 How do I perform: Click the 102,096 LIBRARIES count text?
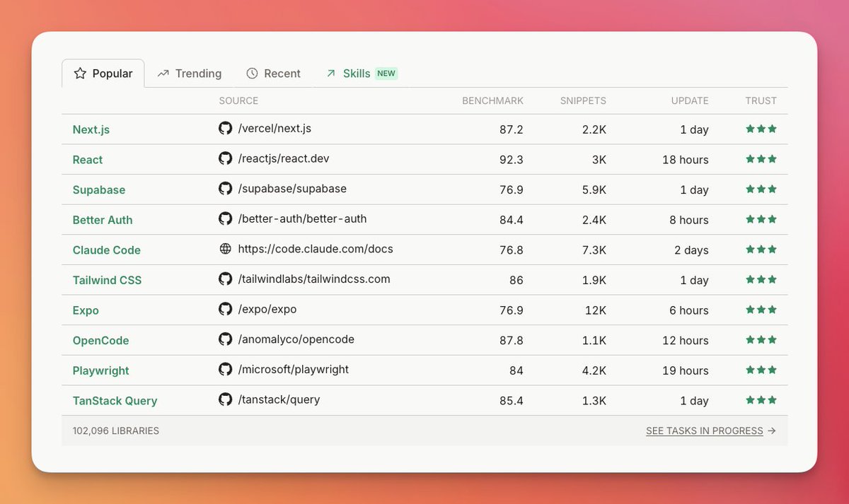tap(115, 430)
